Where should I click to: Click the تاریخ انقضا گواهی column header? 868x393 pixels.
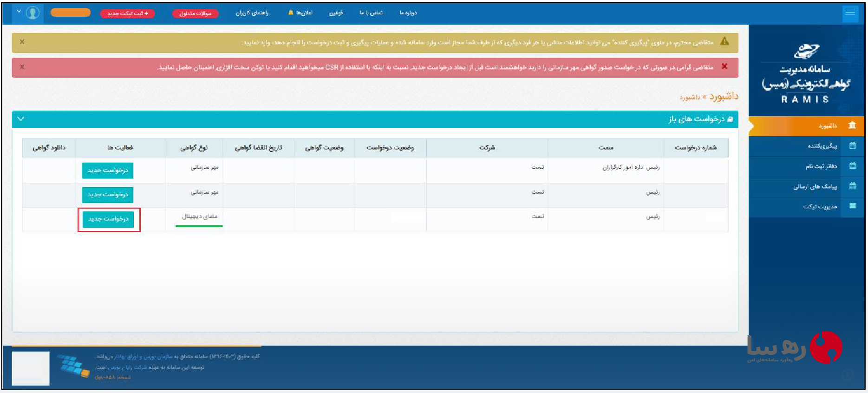point(258,148)
